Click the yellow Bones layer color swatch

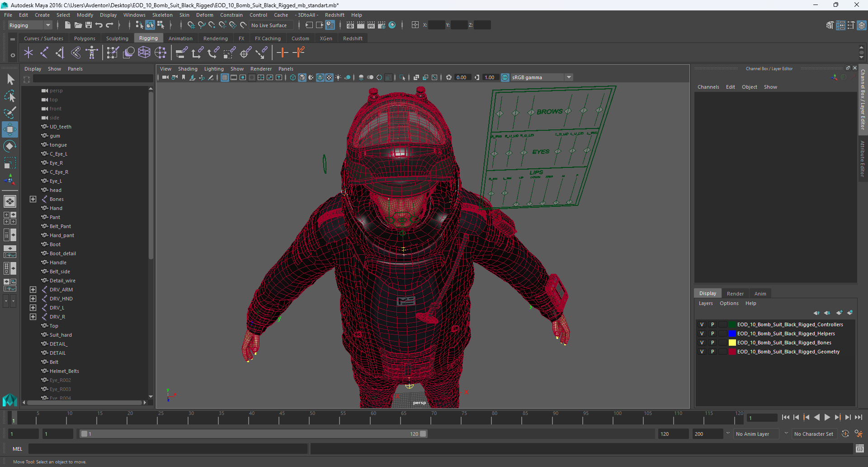(x=732, y=343)
